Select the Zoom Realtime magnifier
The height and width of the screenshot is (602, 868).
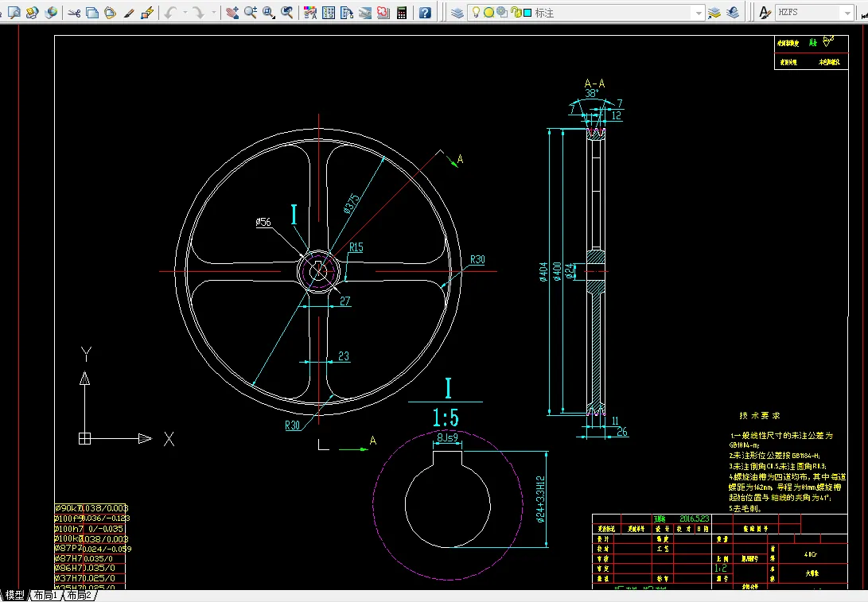251,12
